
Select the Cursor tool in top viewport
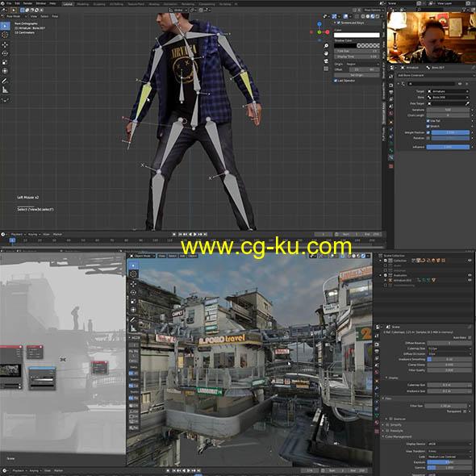tap(5, 35)
